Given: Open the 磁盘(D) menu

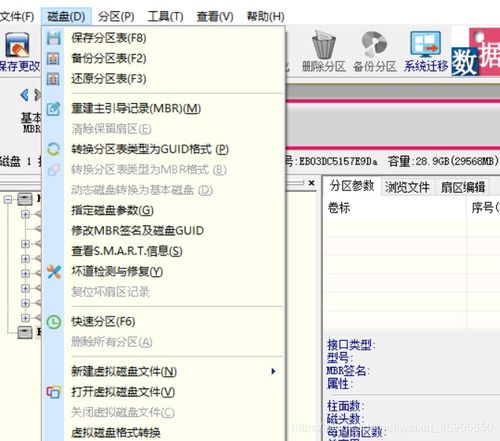Looking at the screenshot, I should pyautogui.click(x=66, y=16).
